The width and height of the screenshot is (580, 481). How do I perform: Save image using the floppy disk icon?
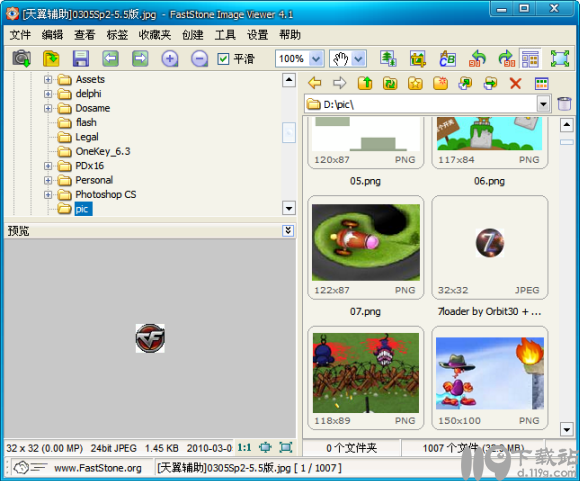point(81,58)
